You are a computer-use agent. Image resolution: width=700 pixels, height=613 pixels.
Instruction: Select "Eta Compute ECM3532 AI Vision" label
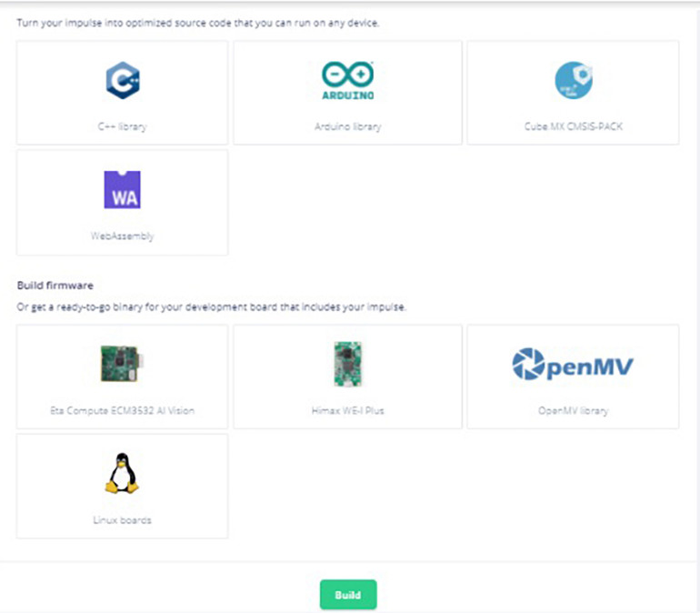(x=122, y=410)
